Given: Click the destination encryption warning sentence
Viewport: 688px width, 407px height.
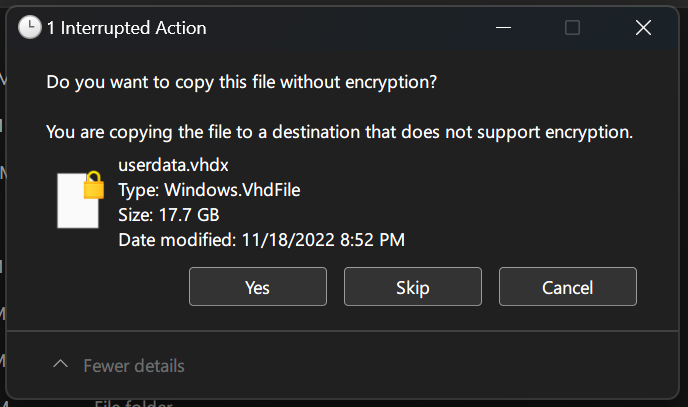Looking at the screenshot, I should click(x=340, y=131).
